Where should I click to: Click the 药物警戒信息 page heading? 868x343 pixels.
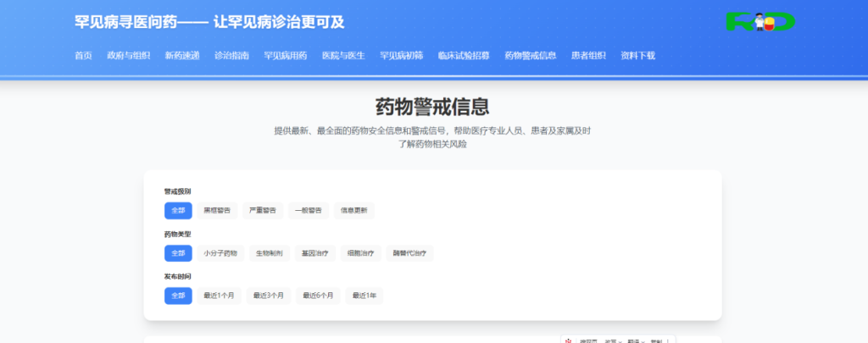[432, 106]
